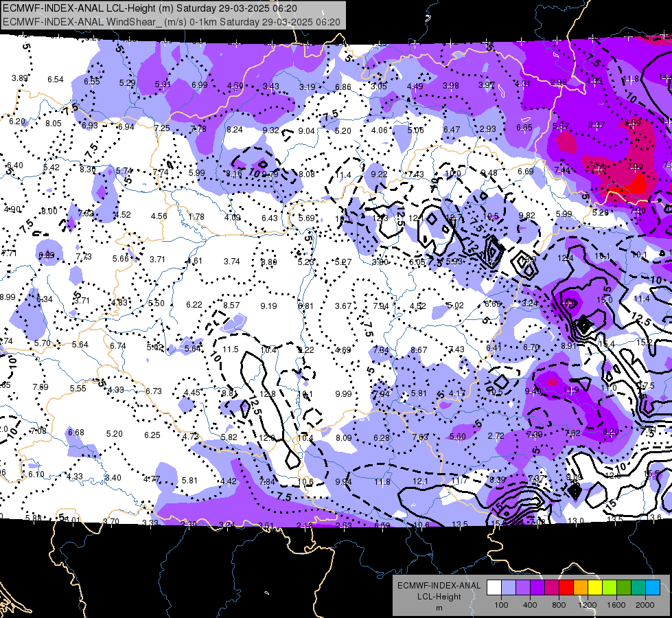The image size is (672, 618).
Task: Click the wind shear value 6.25
Action: 152,435
